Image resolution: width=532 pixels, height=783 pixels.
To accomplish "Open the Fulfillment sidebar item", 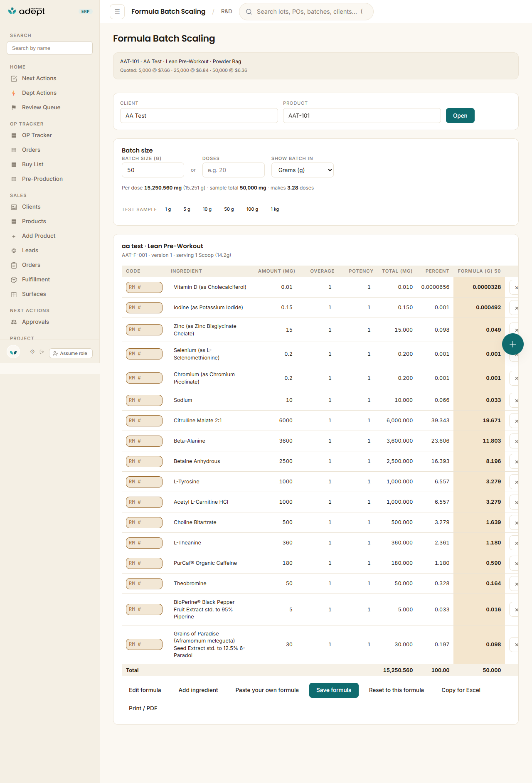I will (x=36, y=280).
